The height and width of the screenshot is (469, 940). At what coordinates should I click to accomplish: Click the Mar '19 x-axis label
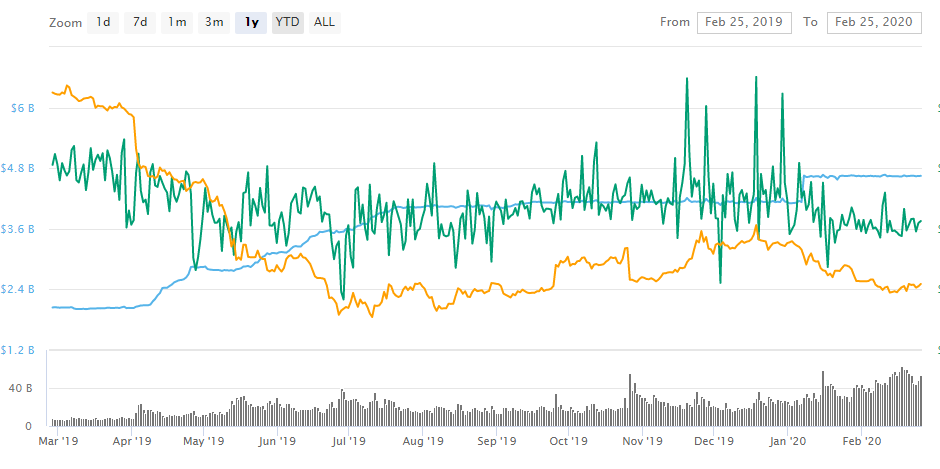point(58,440)
